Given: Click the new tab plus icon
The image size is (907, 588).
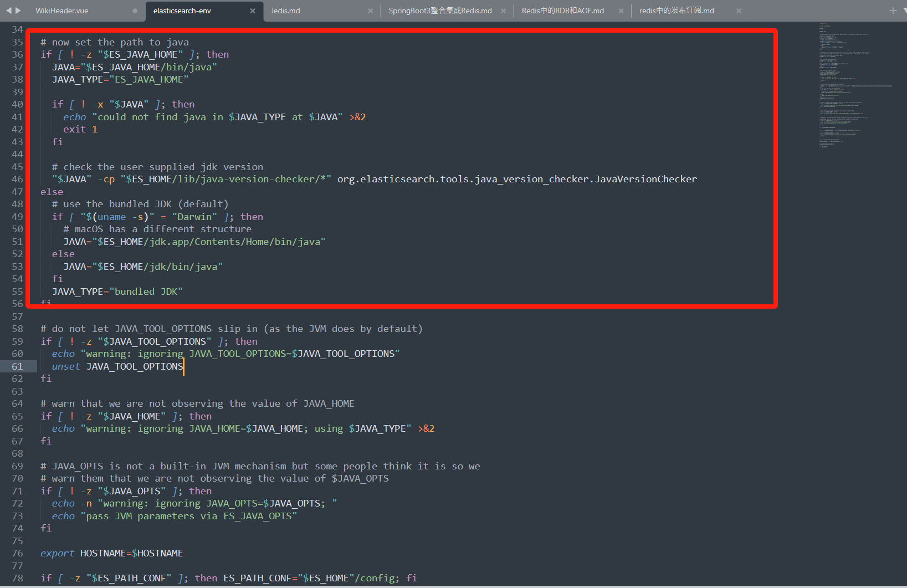Looking at the screenshot, I should point(892,10).
